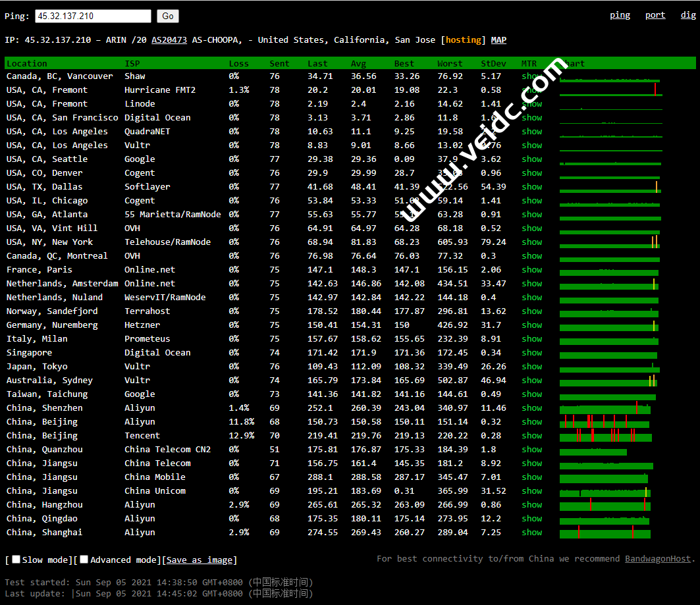This screenshot has width=700, height=605.
Task: Show MTR for France Paris Online.net
Action: 531,270
